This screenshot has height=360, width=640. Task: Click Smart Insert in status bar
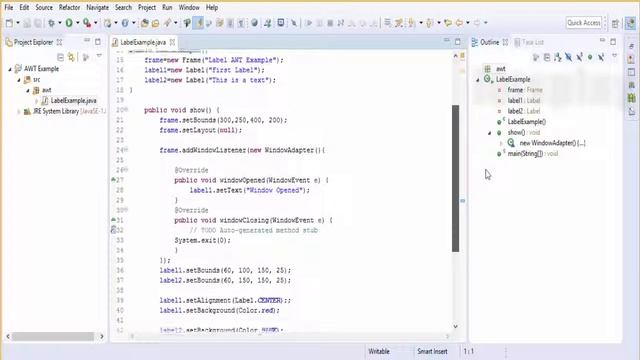coord(432,351)
